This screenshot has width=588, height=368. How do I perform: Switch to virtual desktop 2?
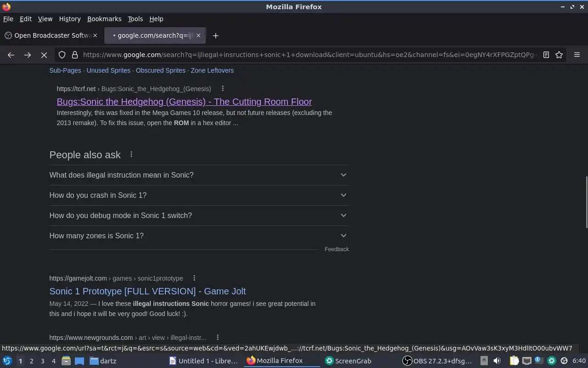pyautogui.click(x=31, y=361)
